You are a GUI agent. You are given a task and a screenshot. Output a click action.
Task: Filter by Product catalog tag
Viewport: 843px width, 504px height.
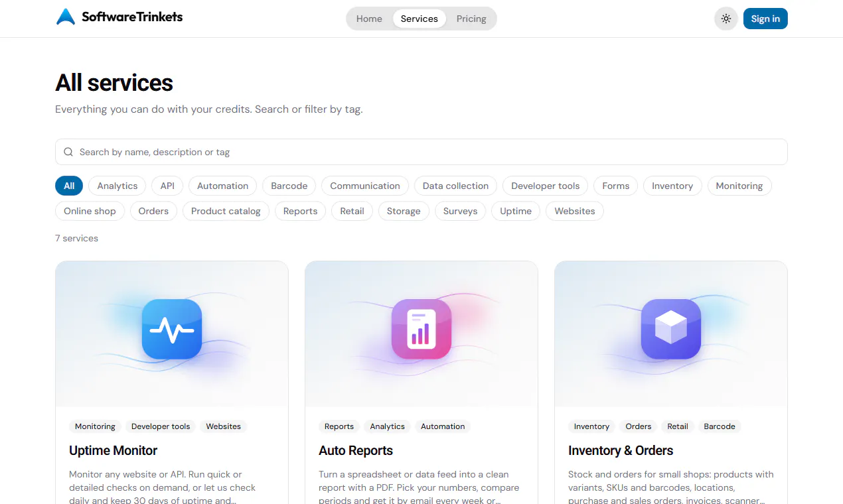pos(226,211)
